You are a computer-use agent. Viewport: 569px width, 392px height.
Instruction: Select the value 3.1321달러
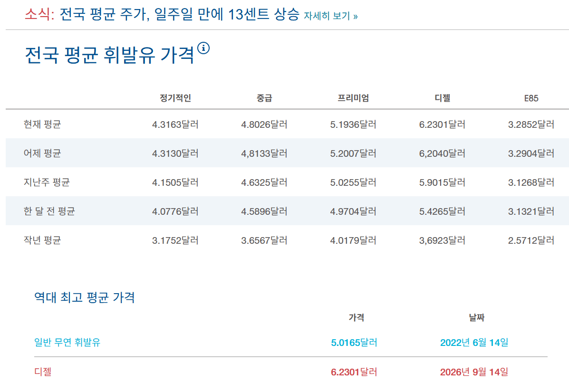[531, 211]
